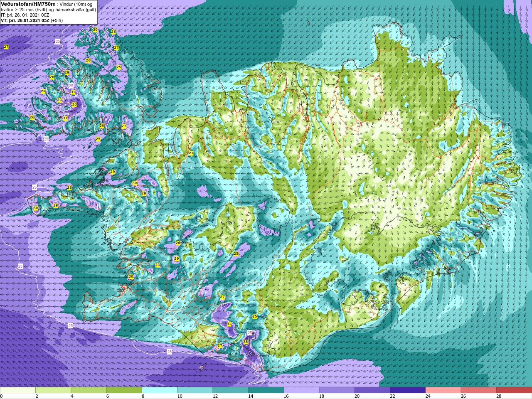Click the 2–4 m/s light green legend swatch

(x=53, y=390)
